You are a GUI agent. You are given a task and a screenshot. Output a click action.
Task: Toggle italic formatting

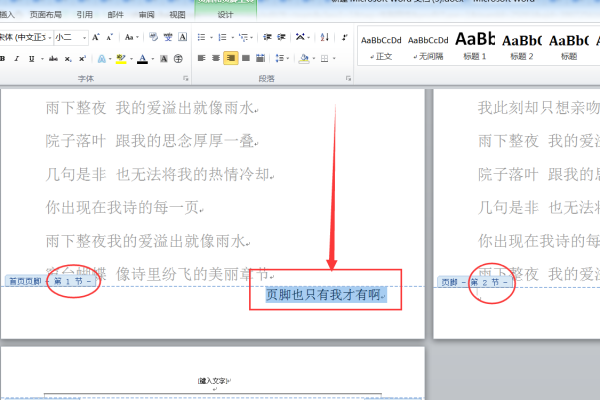[x=16, y=59]
